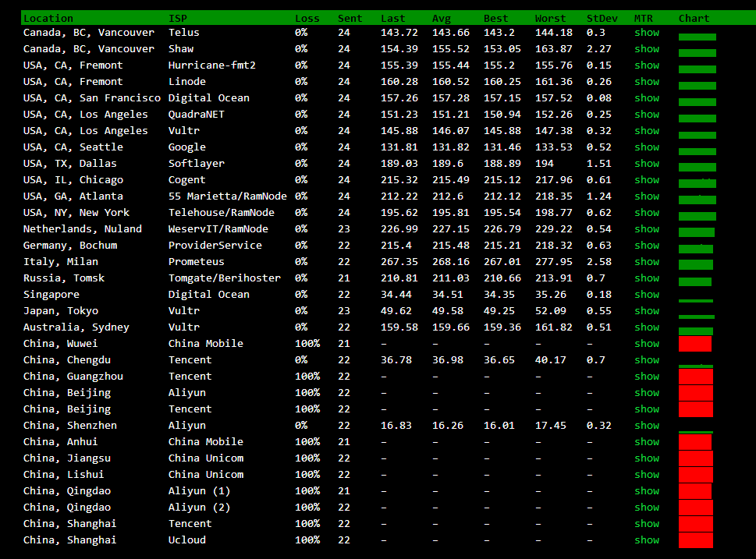Click the StDev column header
The image size is (756, 559).
pyautogui.click(x=602, y=18)
